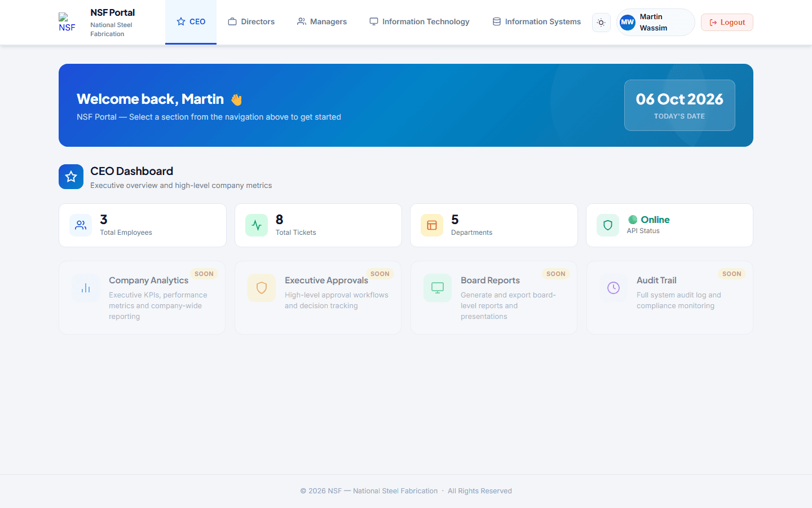Click the TODAY'S DATE label
The height and width of the screenshot is (508, 812).
point(679,116)
